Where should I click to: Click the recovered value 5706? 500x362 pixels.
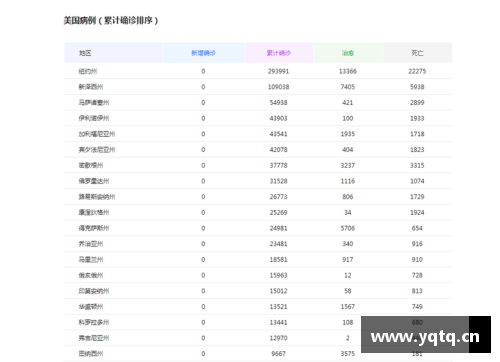pyautogui.click(x=348, y=228)
